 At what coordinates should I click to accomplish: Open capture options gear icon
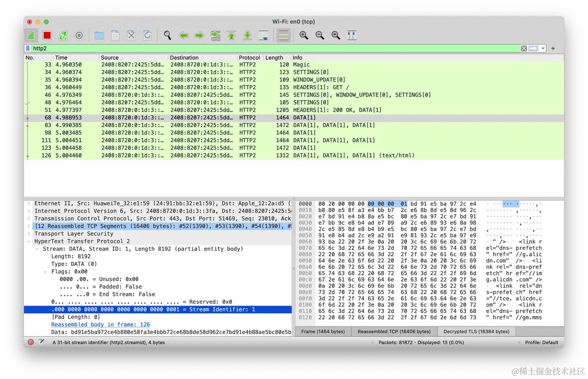[x=79, y=35]
